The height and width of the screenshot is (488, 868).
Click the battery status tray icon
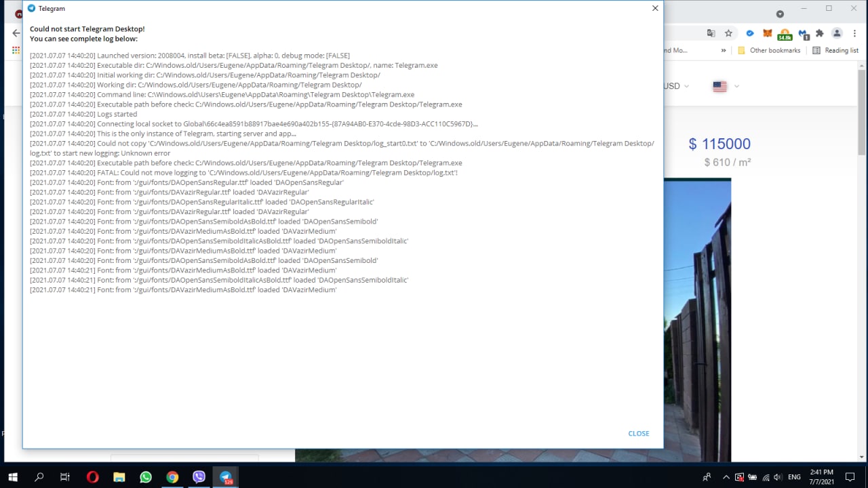coord(752,477)
